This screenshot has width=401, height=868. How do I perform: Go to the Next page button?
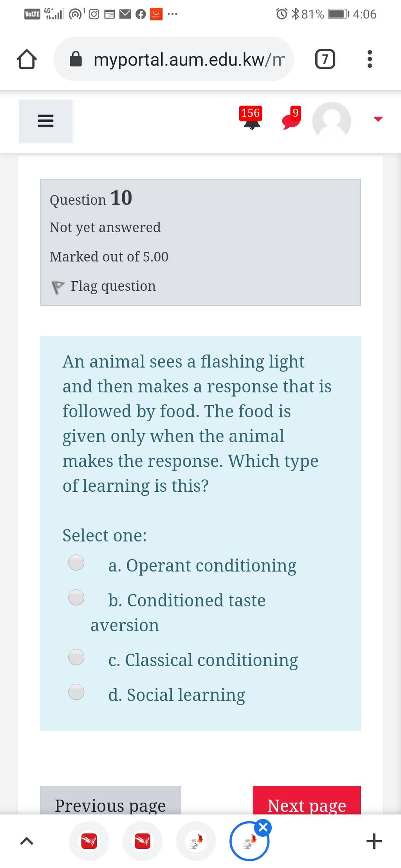(307, 800)
